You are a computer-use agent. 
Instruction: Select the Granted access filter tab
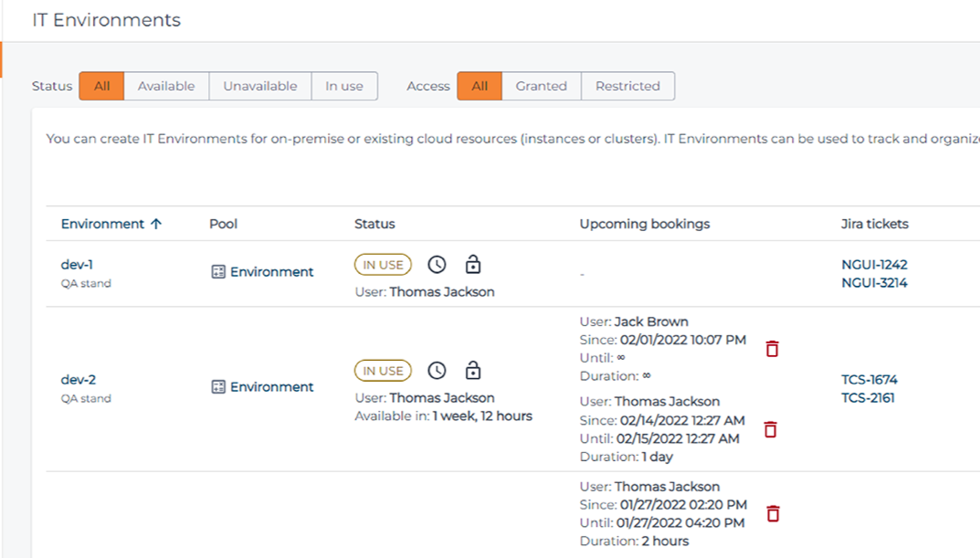541,85
